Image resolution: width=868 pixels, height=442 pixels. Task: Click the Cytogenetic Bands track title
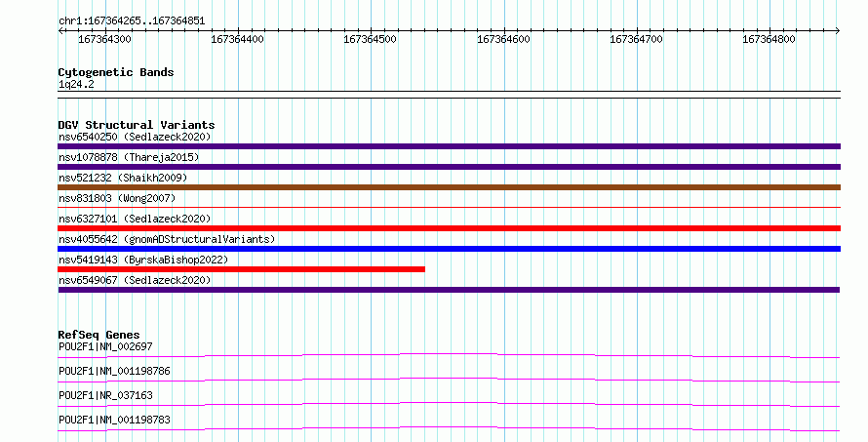point(116,72)
